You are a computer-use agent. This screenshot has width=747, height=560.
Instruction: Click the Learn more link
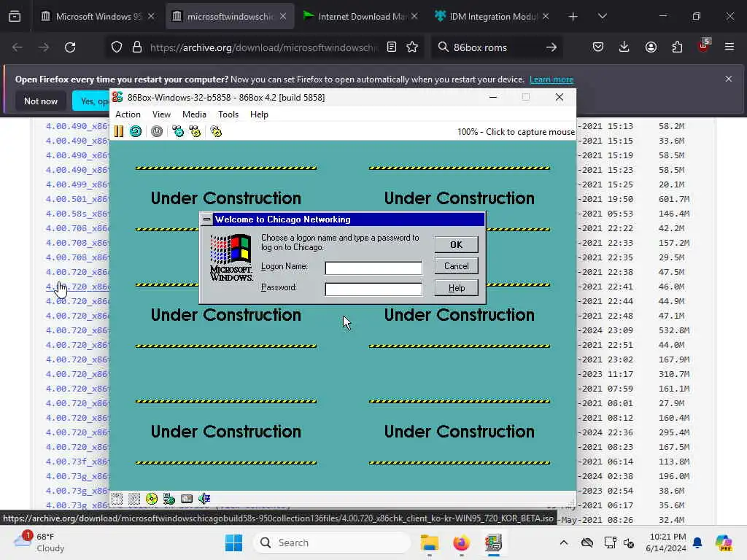pyautogui.click(x=551, y=79)
